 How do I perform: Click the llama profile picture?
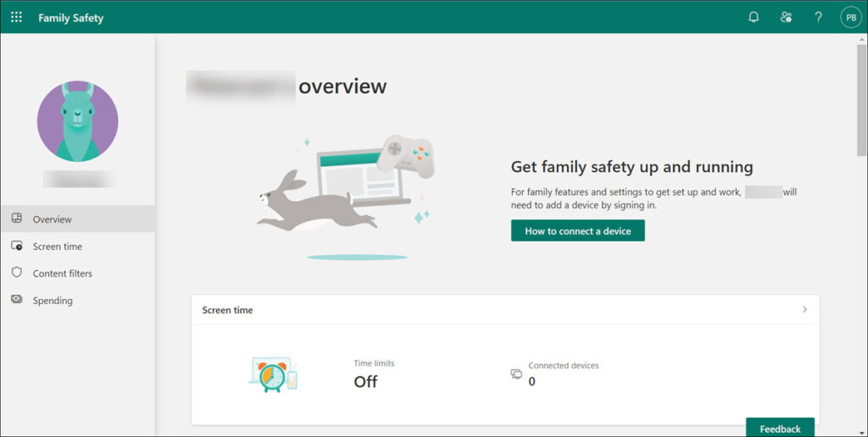point(77,121)
